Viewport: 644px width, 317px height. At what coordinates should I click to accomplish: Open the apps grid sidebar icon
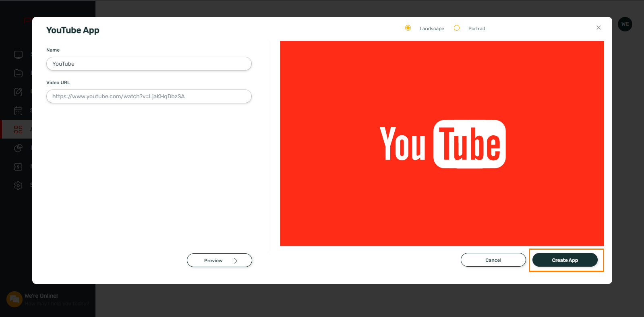pyautogui.click(x=18, y=129)
